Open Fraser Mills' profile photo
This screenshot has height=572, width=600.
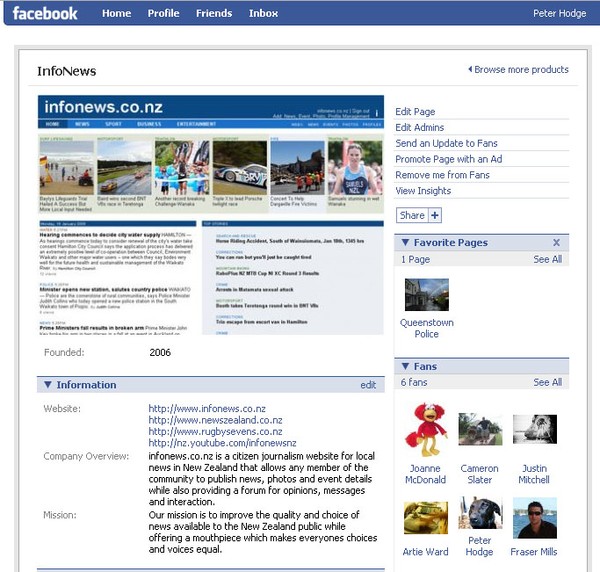(x=534, y=517)
